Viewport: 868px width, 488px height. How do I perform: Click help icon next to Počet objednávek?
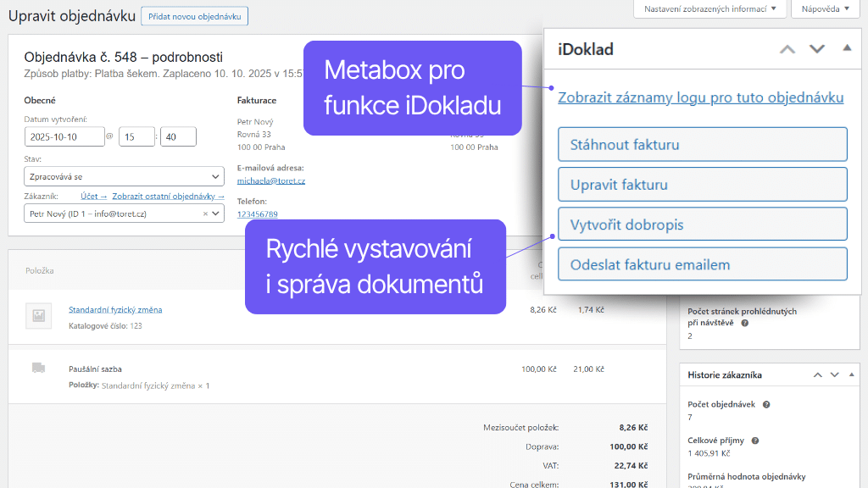tap(766, 405)
